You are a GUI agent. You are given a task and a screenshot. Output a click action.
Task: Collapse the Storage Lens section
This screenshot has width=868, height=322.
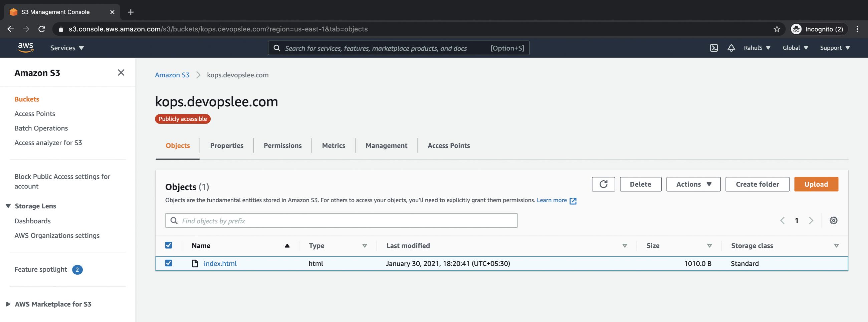point(8,206)
